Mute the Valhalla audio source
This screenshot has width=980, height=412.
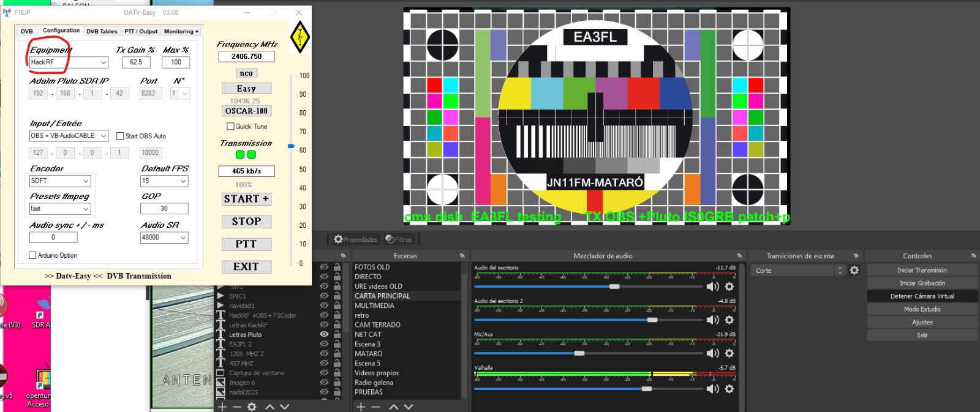(x=712, y=389)
